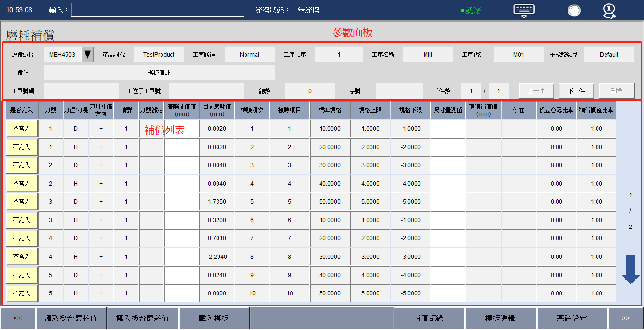Expand the 設備選擇 dropdown arrow
The width and height of the screenshot is (644, 330).
(x=87, y=55)
